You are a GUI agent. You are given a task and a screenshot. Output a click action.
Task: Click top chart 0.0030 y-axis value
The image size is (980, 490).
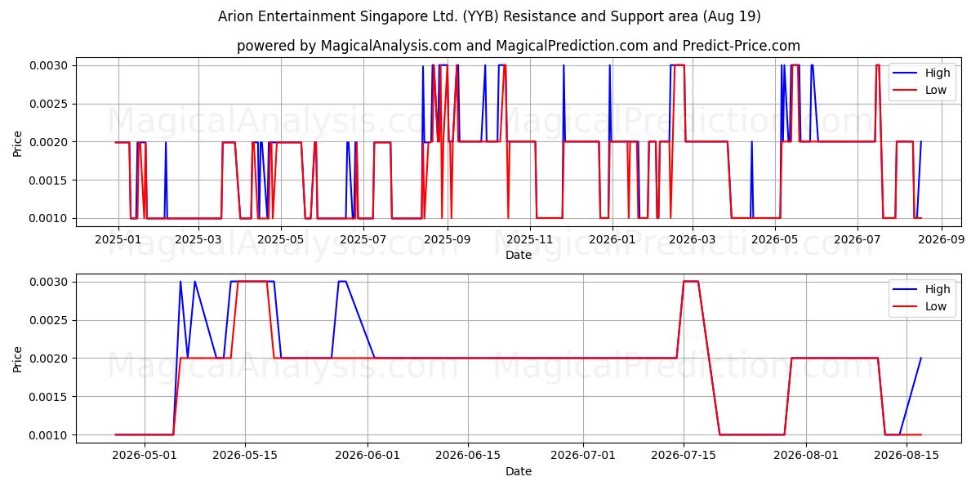click(x=50, y=65)
